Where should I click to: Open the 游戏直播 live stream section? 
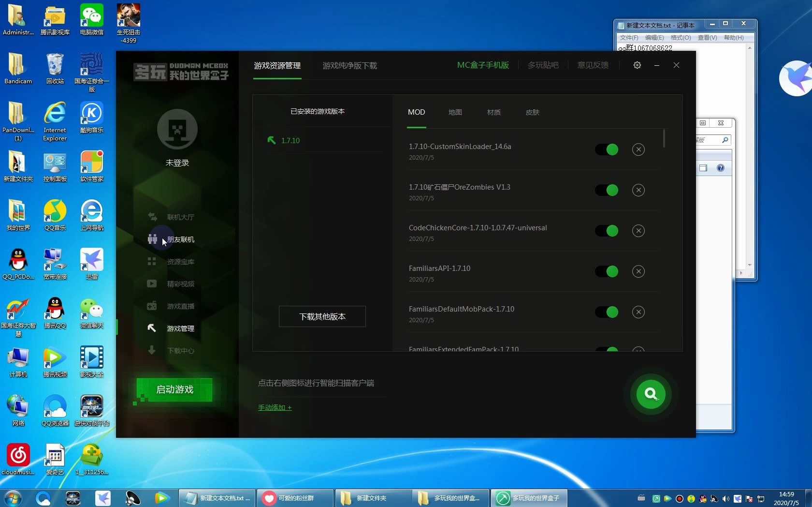click(180, 306)
